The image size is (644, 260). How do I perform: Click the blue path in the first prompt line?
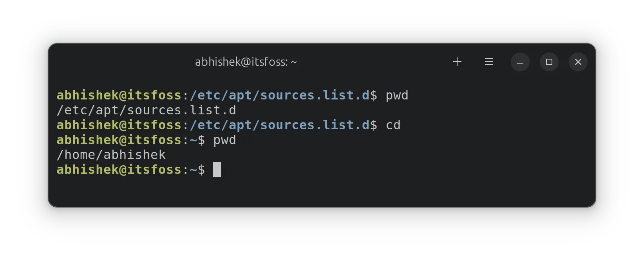click(280, 96)
